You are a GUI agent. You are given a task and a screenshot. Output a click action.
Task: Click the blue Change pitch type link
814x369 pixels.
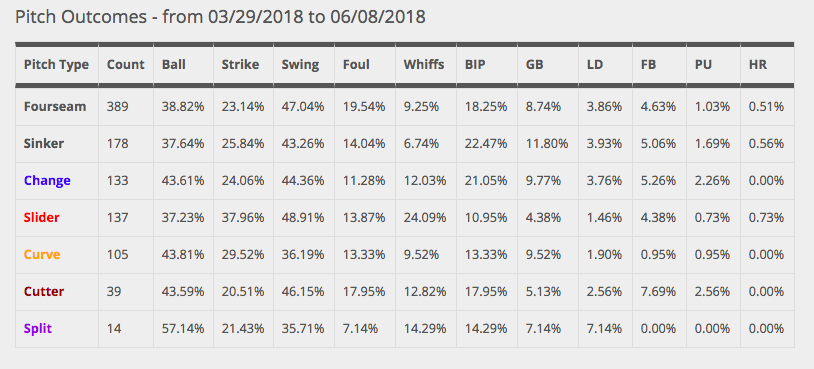tap(47, 181)
